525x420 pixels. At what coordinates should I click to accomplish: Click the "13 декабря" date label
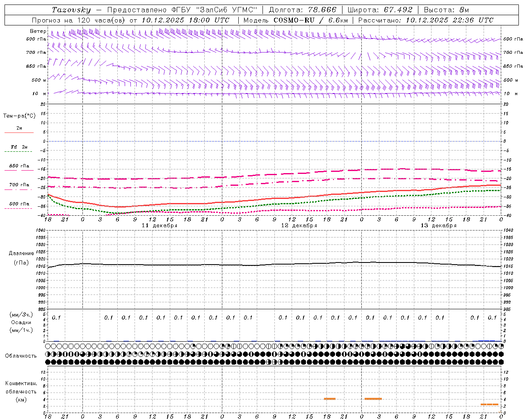coord(438,226)
